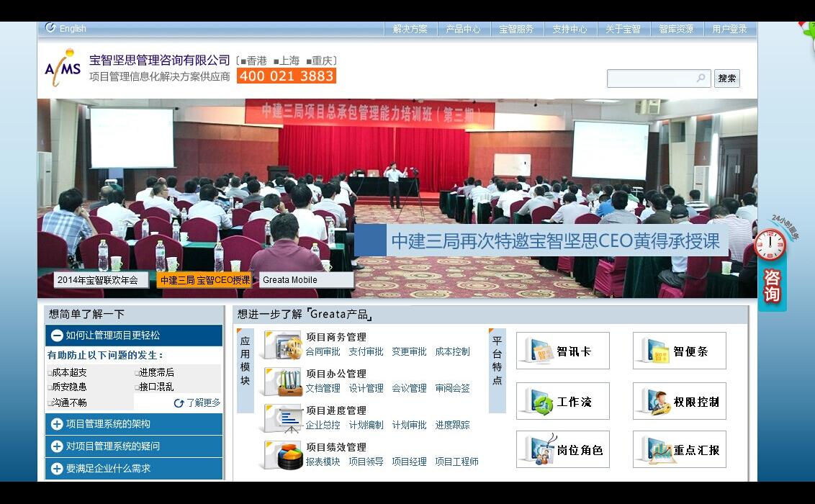Switch banner to 2014年宝智联欢年会 slide
Image resolution: width=815 pixels, height=504 pixels.
pyautogui.click(x=100, y=280)
